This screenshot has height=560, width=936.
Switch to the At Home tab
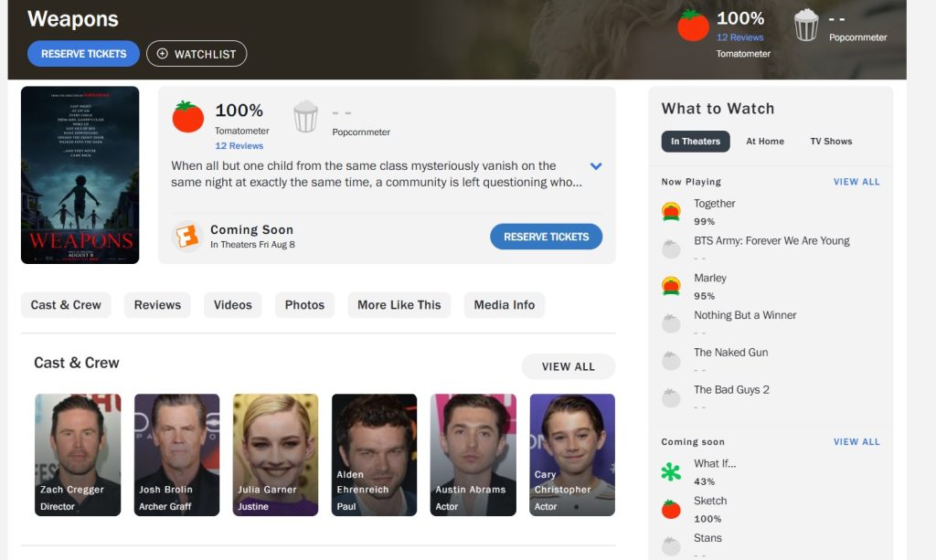coord(764,142)
